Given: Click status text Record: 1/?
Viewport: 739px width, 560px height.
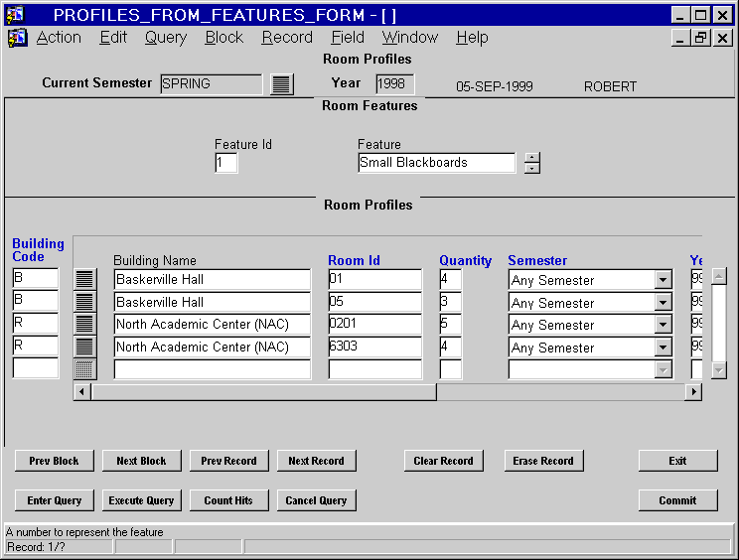Looking at the screenshot, I should click(x=36, y=547).
